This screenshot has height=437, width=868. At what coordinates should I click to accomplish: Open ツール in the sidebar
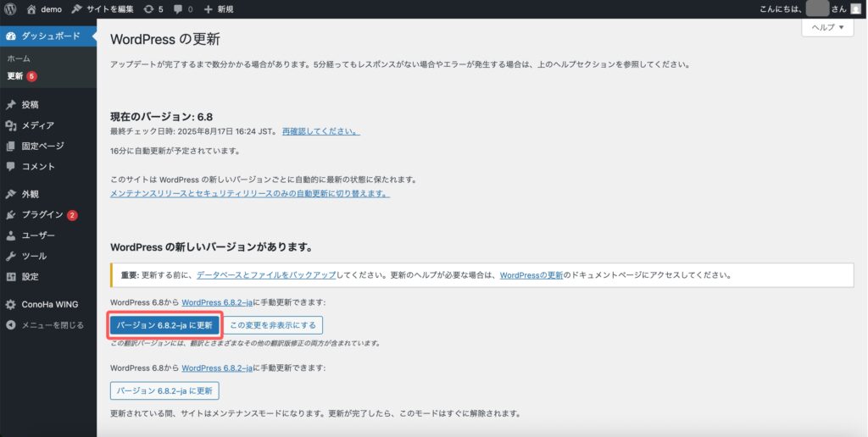(x=34, y=257)
